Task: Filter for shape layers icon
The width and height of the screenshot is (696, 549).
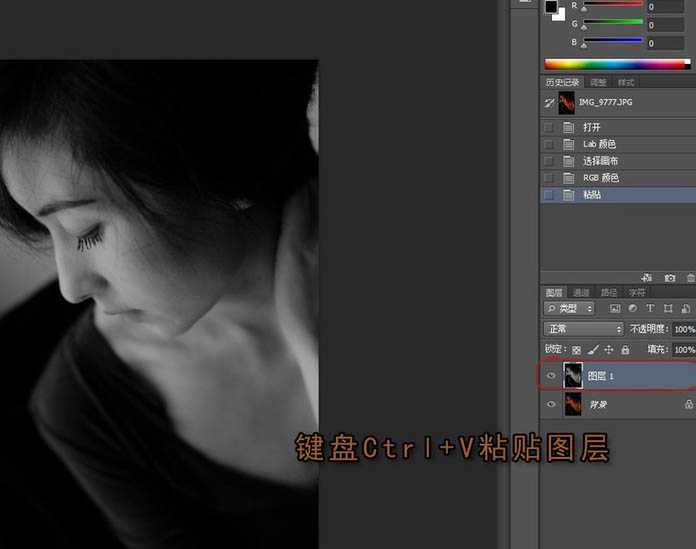Action: 668,308
